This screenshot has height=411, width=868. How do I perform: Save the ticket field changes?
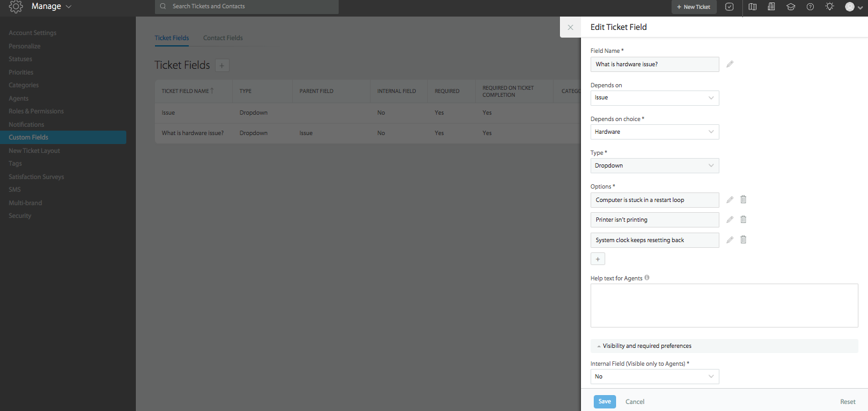[x=605, y=401]
